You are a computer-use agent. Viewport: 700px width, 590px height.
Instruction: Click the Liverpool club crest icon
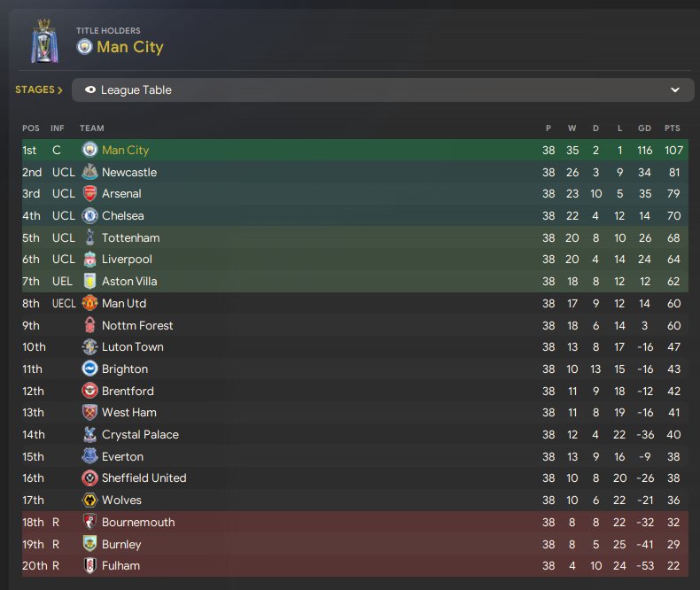tap(89, 260)
